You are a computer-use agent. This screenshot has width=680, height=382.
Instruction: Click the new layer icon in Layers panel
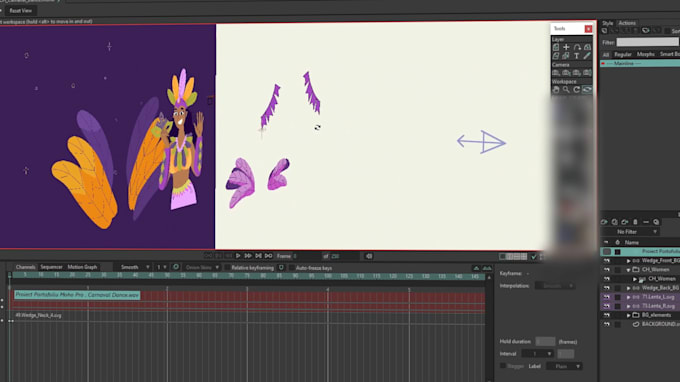604,222
